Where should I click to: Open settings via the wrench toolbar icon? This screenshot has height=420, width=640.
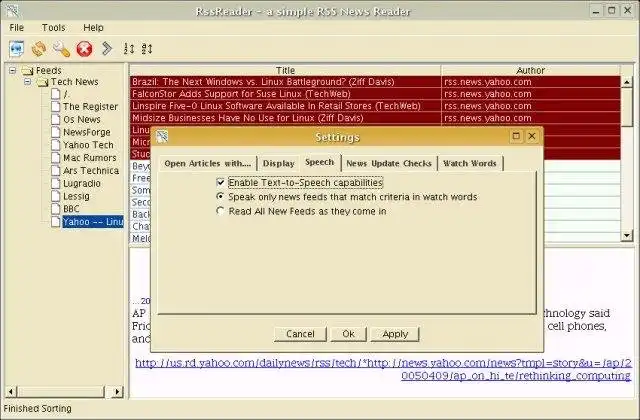point(61,49)
